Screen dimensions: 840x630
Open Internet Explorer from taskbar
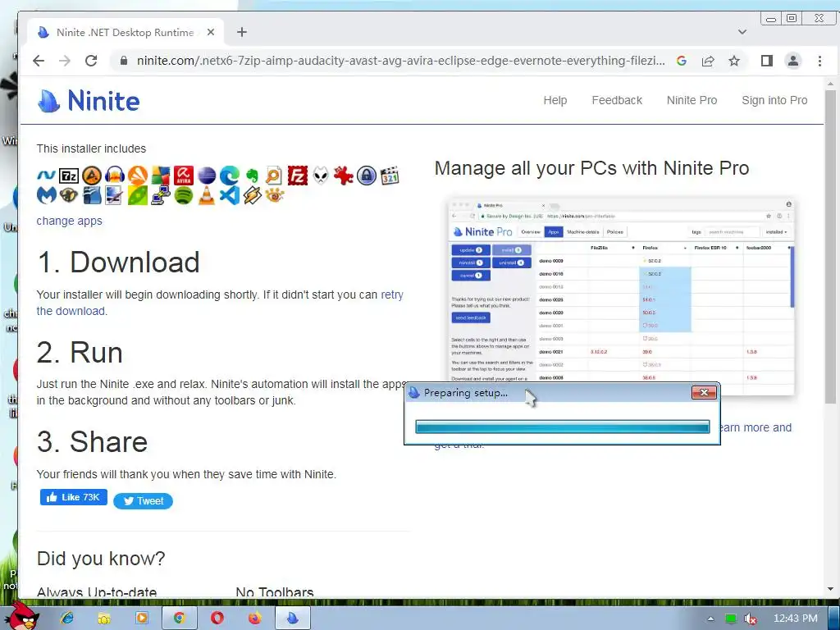pos(67,619)
